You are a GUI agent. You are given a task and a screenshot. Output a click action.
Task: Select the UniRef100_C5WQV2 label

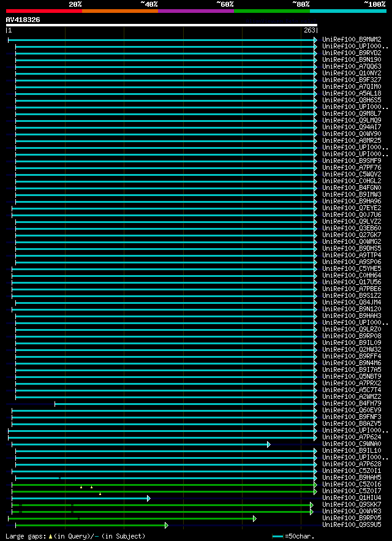[352, 174]
